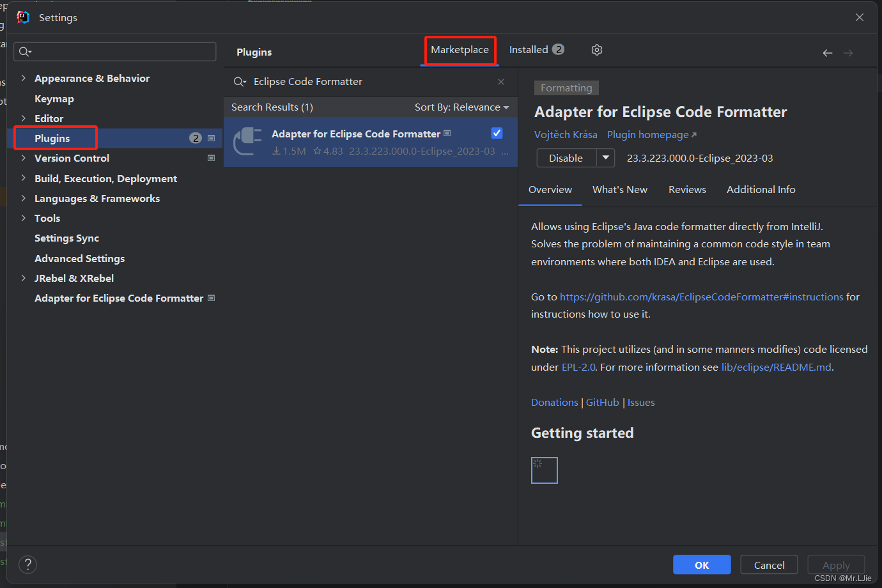Expand JRebel & XRebel section
The image size is (882, 588).
(x=24, y=278)
